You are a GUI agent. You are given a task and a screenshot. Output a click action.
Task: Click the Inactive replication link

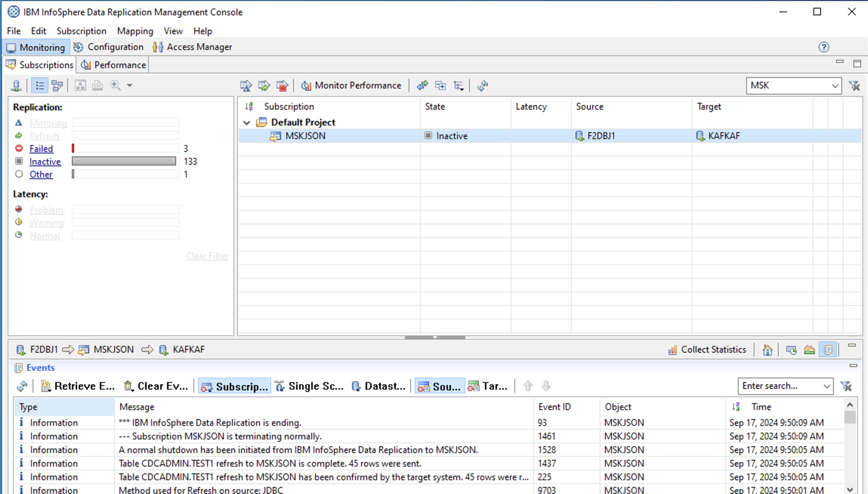click(x=45, y=161)
